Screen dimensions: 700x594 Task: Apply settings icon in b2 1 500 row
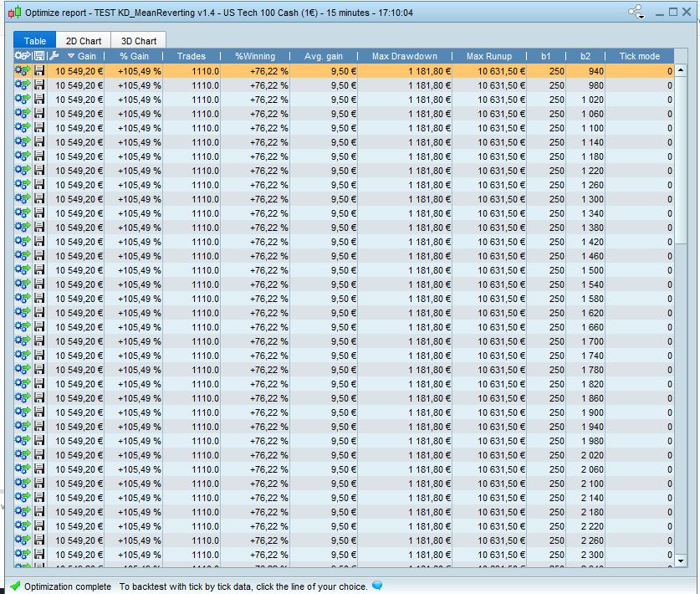23,269
